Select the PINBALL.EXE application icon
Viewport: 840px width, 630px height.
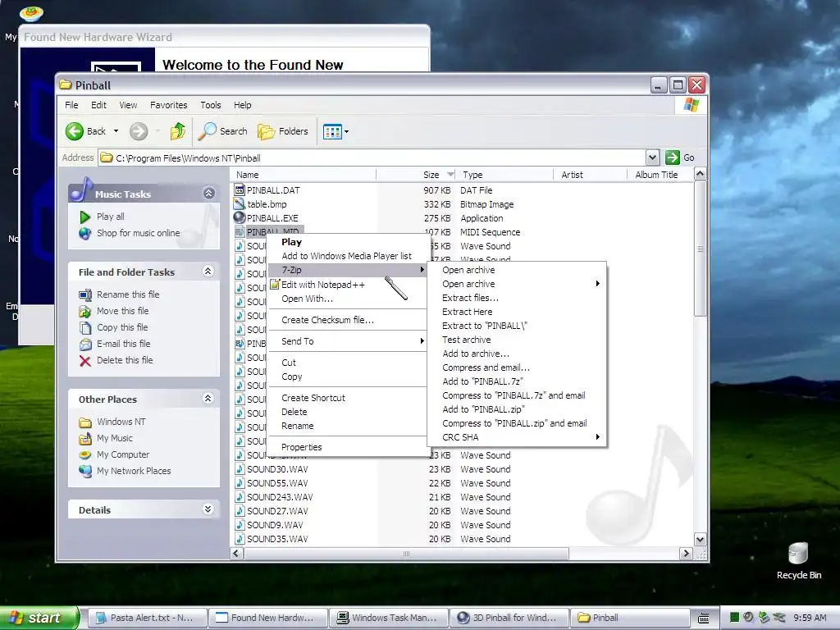pos(240,218)
